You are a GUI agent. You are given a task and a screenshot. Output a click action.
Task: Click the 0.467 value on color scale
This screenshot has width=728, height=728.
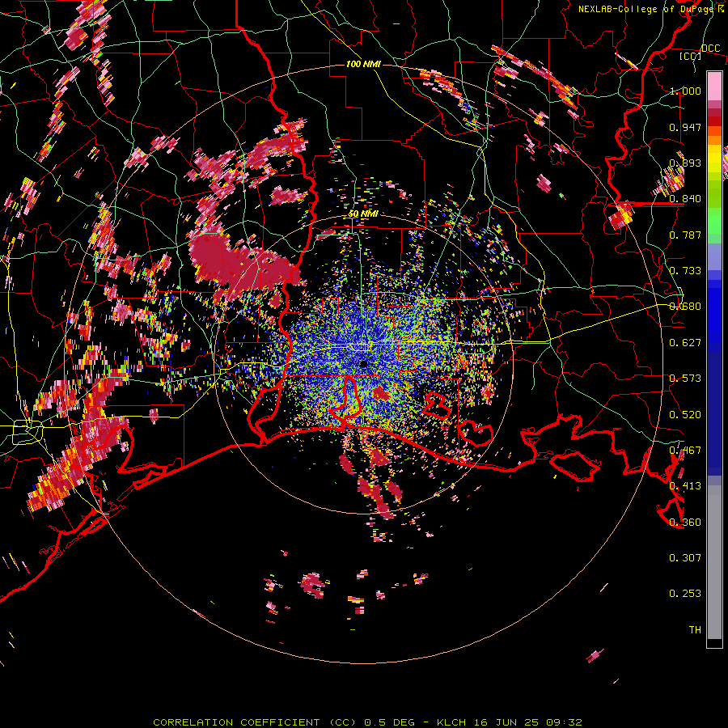685,451
